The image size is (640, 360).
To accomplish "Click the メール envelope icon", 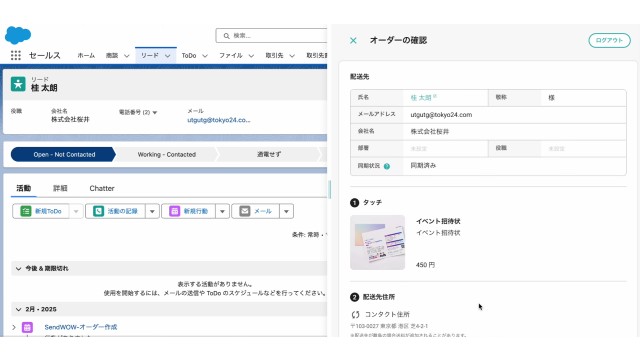I will [x=244, y=211].
